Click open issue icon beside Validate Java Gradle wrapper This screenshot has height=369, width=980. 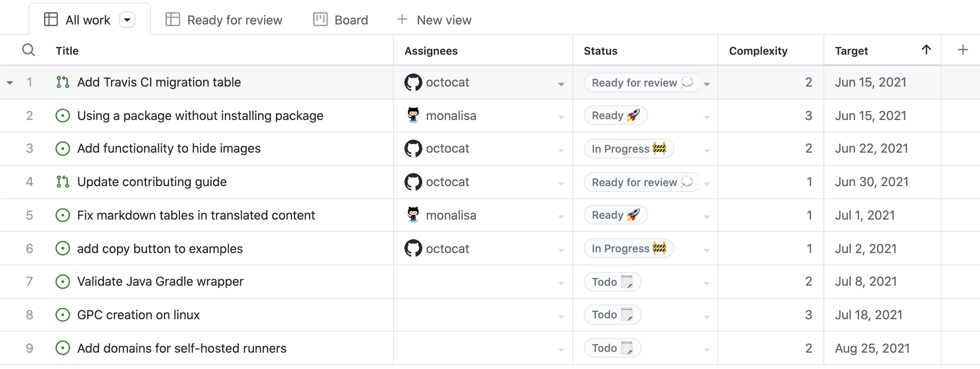pyautogui.click(x=63, y=282)
